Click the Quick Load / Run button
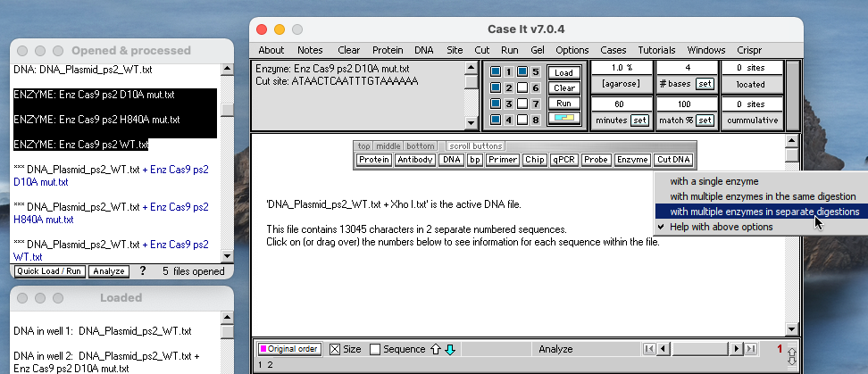Screen dimensions: 868x374 pyautogui.click(x=48, y=271)
